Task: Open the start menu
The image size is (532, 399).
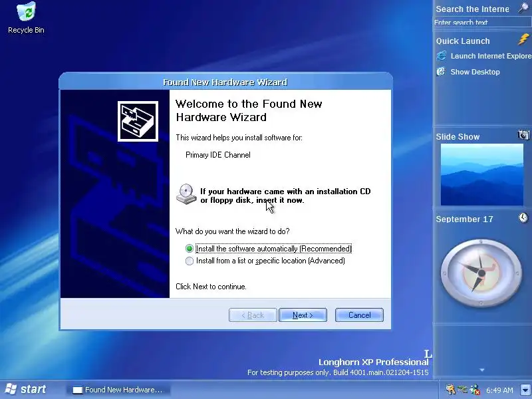Action: point(26,389)
